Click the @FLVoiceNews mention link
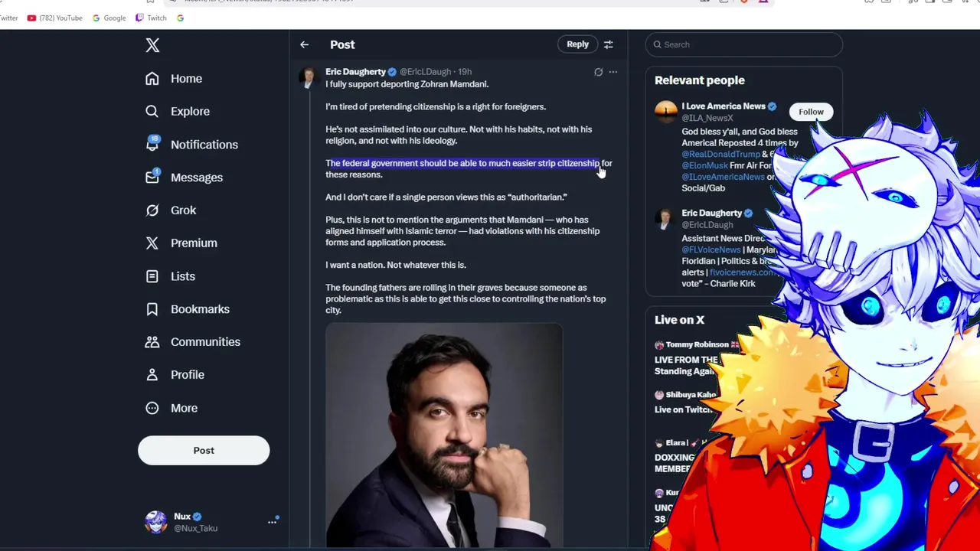Image resolution: width=980 pixels, height=551 pixels. (x=711, y=249)
